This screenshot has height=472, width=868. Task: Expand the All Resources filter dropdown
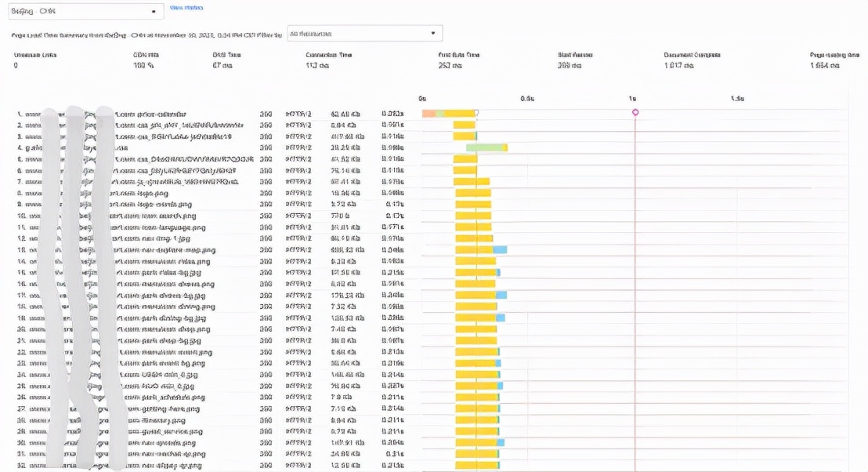tap(364, 34)
